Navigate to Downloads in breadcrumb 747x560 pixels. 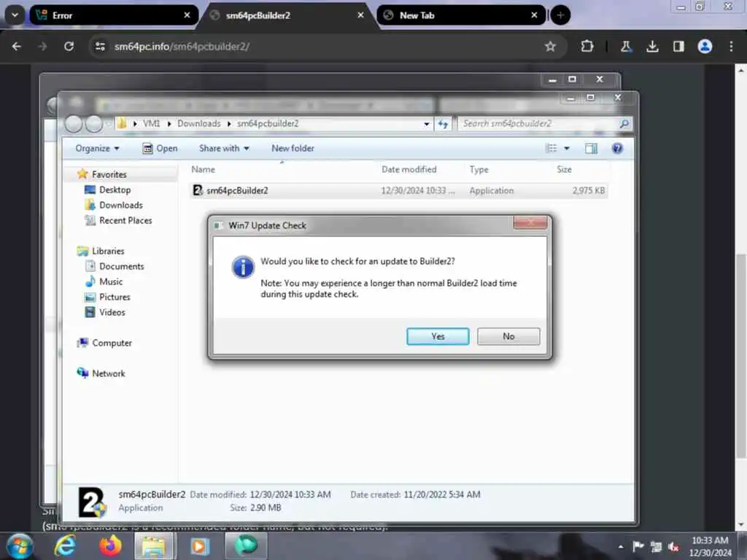click(199, 124)
